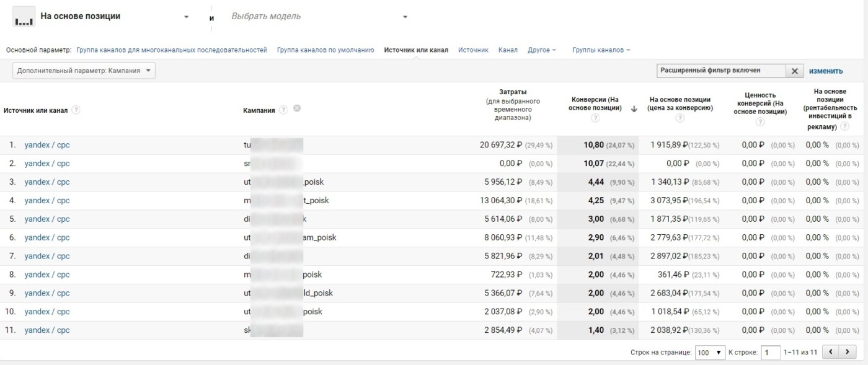Sort by 'Ценность конверсий (На основе позиции)' header
868x365 pixels.
(x=760, y=103)
